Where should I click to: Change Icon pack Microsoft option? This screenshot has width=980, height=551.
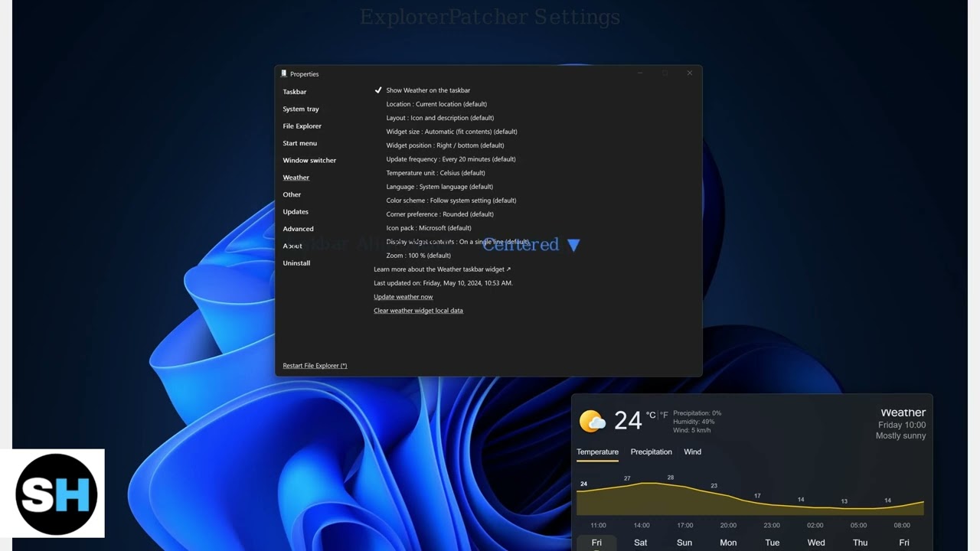(429, 228)
